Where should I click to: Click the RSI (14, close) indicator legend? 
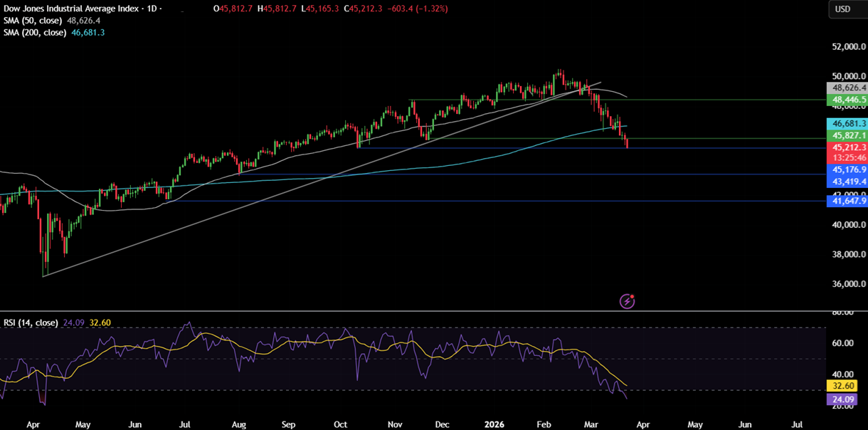tap(31, 322)
